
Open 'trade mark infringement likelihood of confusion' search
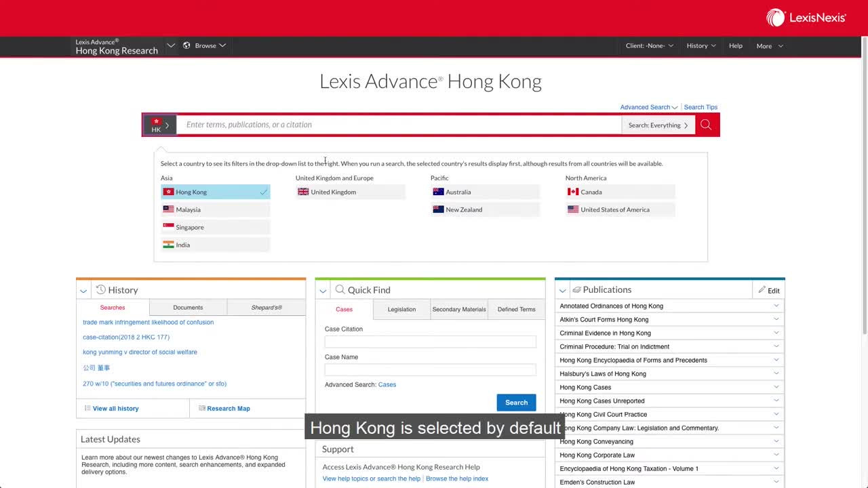[148, 323]
